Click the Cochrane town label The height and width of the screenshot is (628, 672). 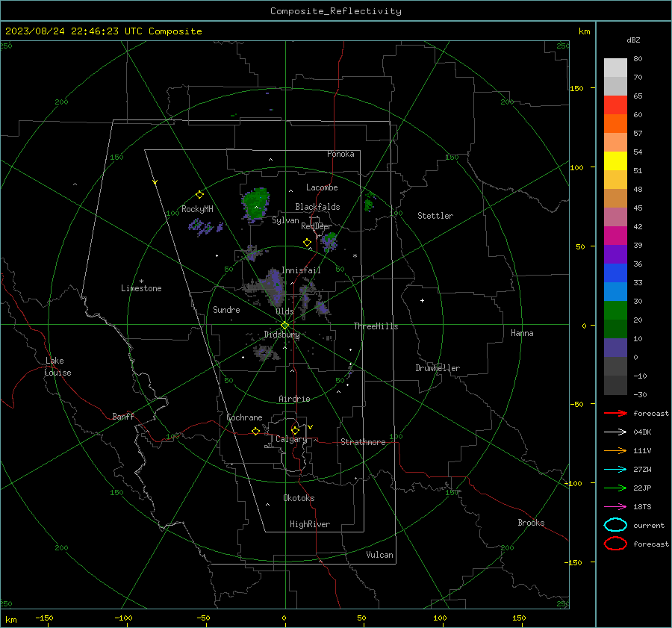click(244, 417)
